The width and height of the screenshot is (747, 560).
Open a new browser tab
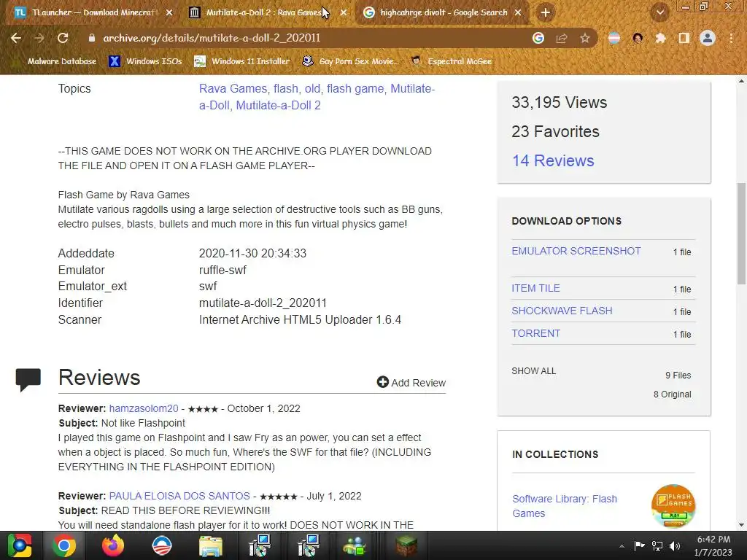pyautogui.click(x=546, y=13)
